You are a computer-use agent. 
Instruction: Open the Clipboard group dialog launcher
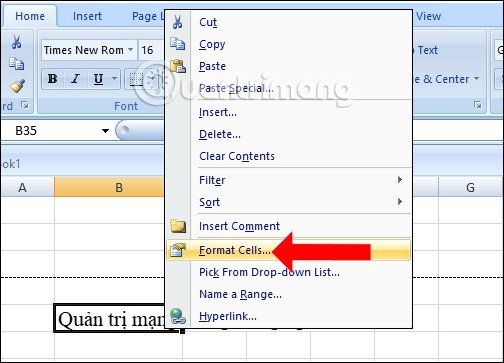pos(24,105)
